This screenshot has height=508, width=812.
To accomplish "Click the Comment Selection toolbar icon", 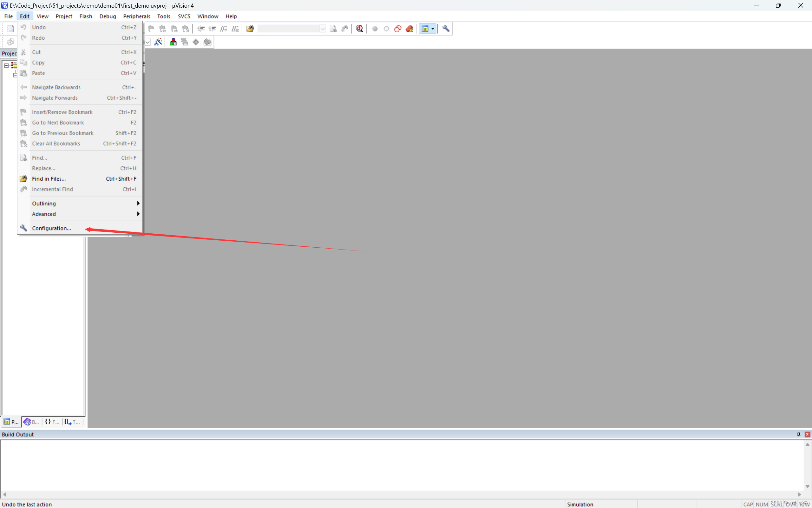I will [224, 29].
